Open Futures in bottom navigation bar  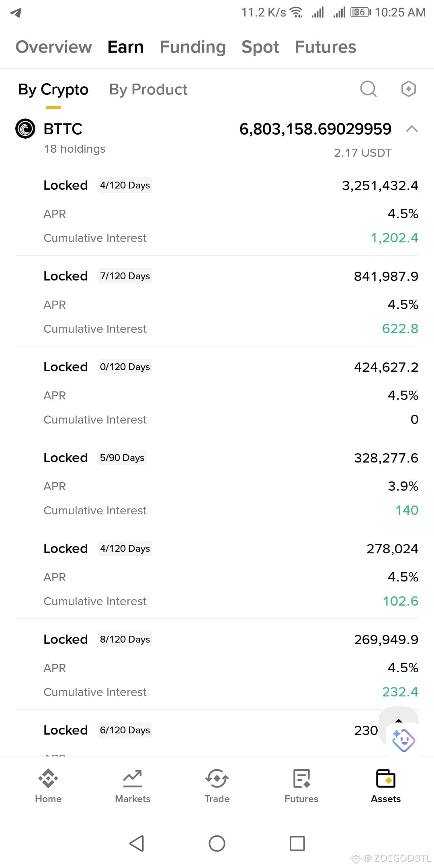(x=301, y=786)
